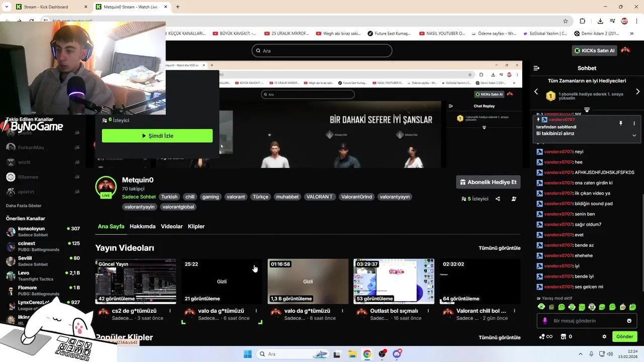644x362 pixels.
Task: Unpin the pinned chat message
Action: 621,123
